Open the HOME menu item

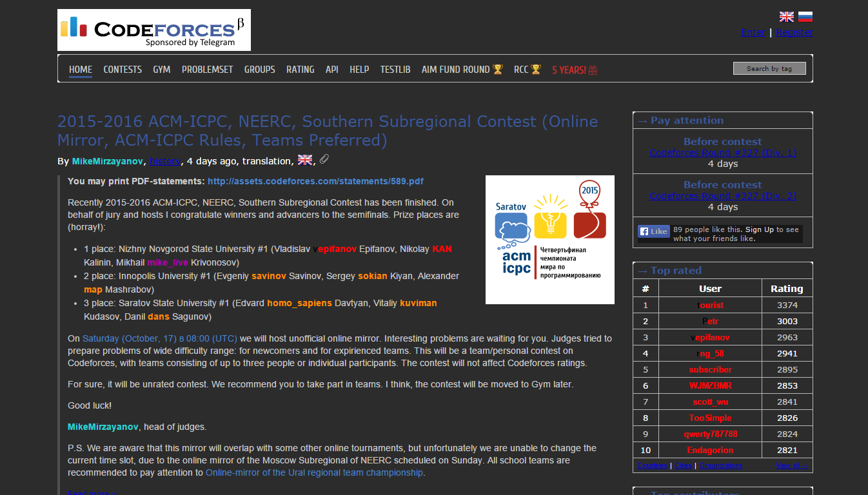[x=81, y=70]
